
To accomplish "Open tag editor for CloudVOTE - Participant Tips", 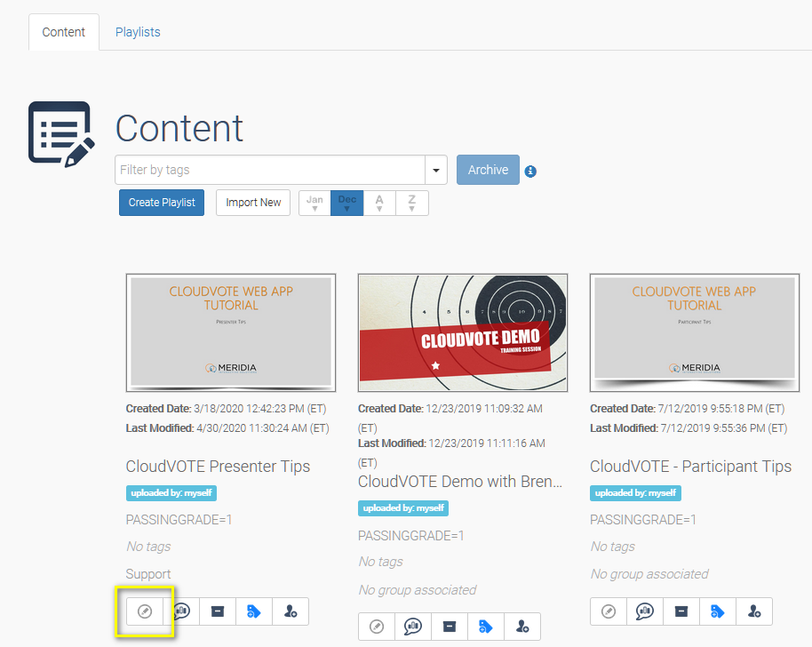I will point(718,611).
